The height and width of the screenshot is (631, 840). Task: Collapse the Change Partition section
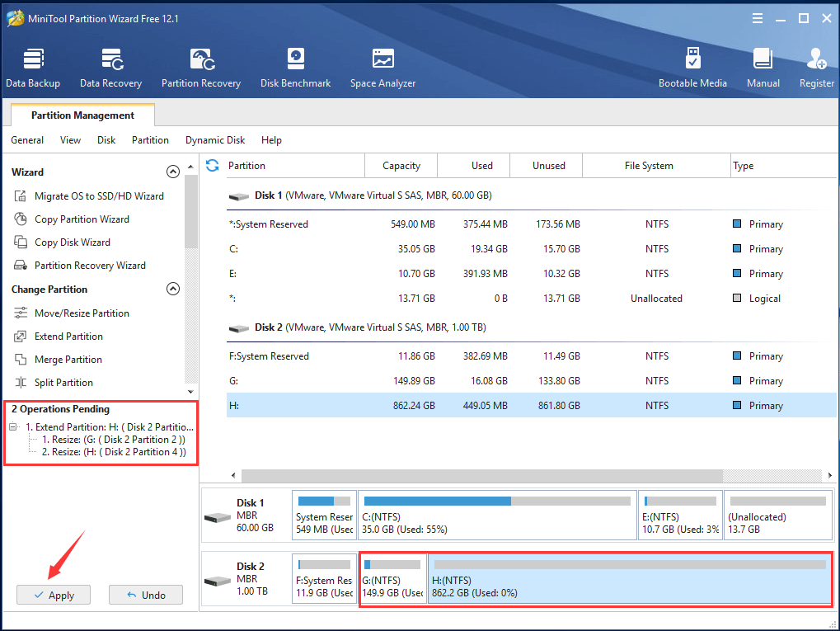173,289
